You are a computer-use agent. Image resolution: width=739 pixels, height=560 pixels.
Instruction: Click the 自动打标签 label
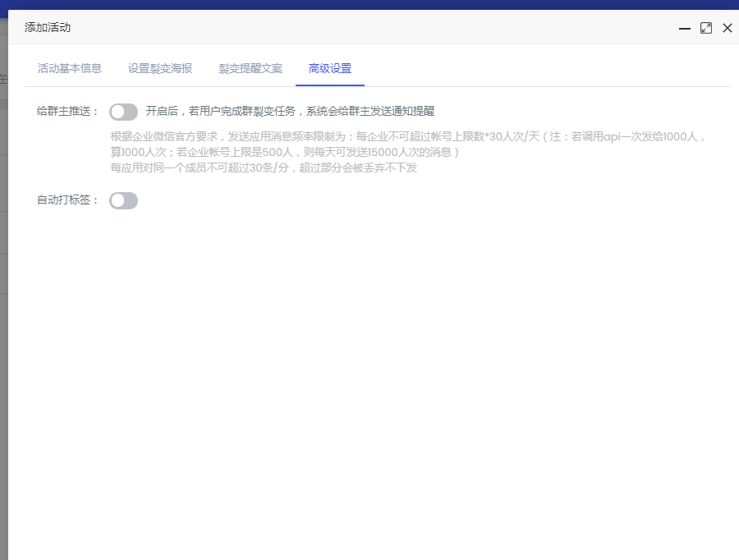pyautogui.click(x=67, y=200)
